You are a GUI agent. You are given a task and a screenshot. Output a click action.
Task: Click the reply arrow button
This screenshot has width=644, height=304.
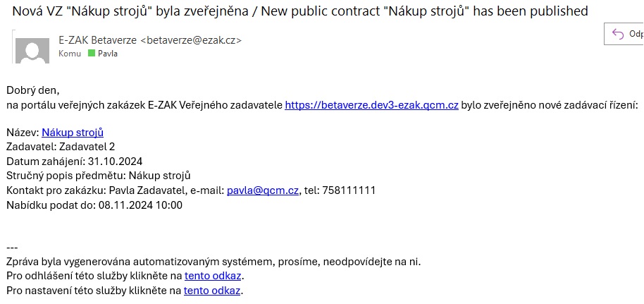[x=619, y=33]
